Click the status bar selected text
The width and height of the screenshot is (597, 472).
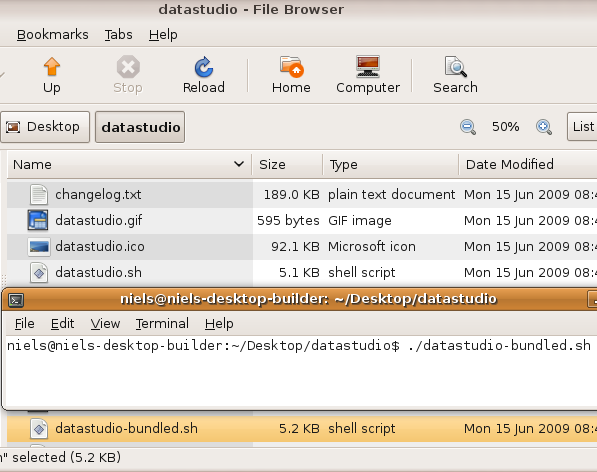(61, 457)
